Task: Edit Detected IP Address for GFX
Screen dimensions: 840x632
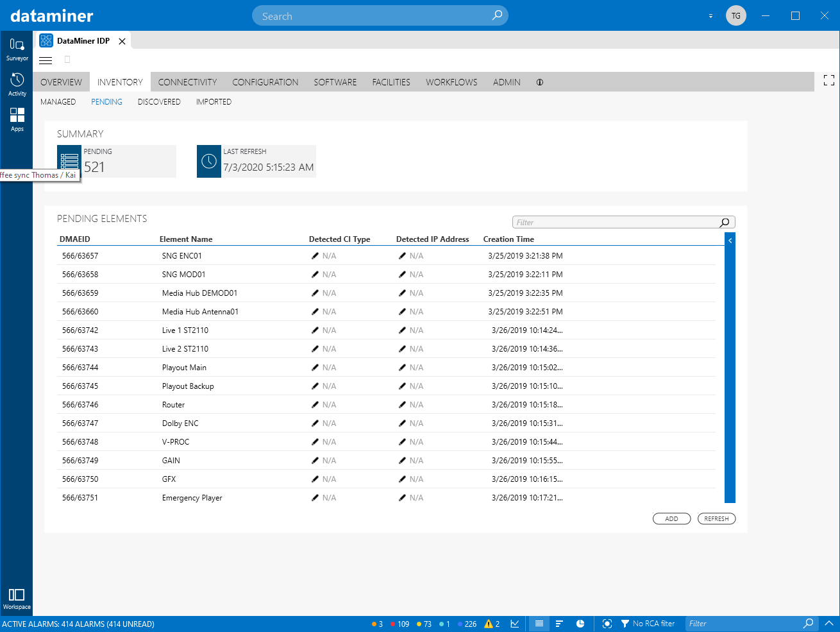Action: point(402,479)
